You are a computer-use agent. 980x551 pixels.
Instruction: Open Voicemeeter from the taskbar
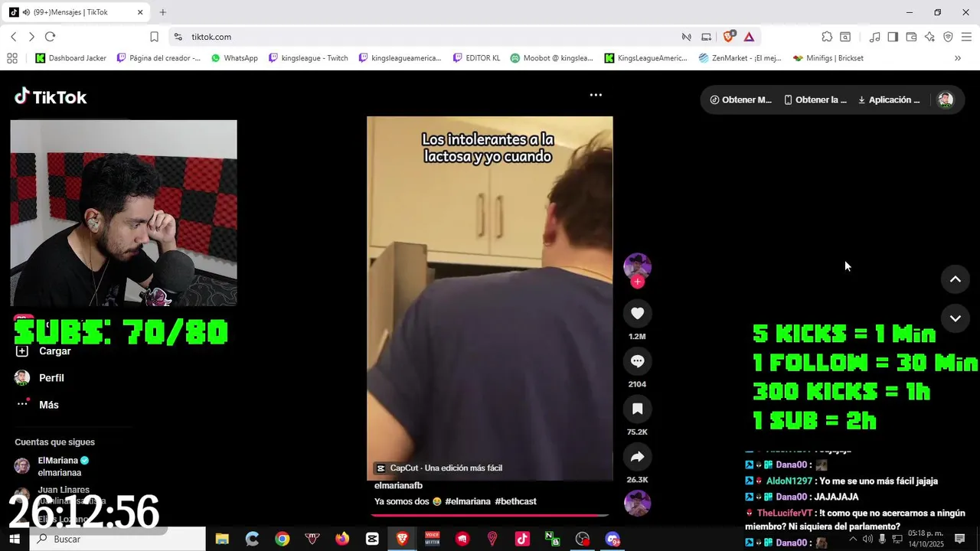pyautogui.click(x=432, y=540)
